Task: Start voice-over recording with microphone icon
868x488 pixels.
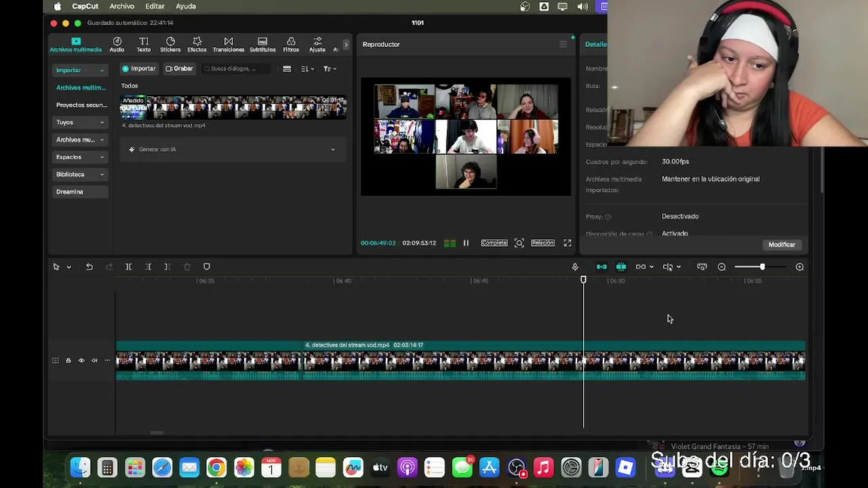Action: click(575, 267)
